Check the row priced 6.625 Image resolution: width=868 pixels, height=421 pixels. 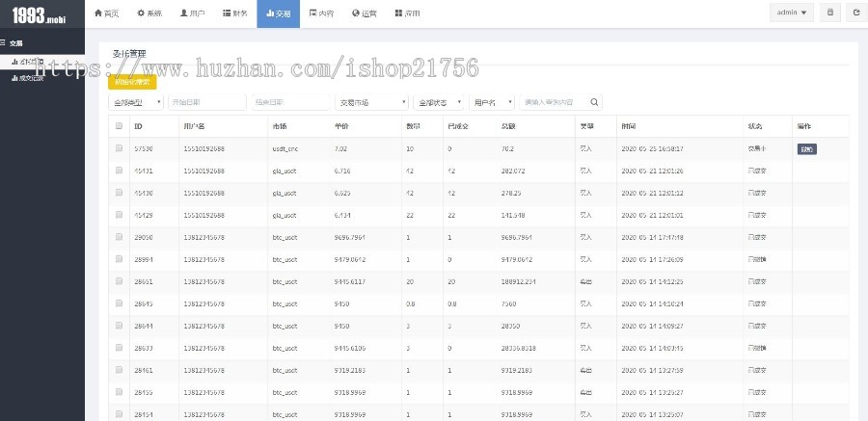(119, 193)
